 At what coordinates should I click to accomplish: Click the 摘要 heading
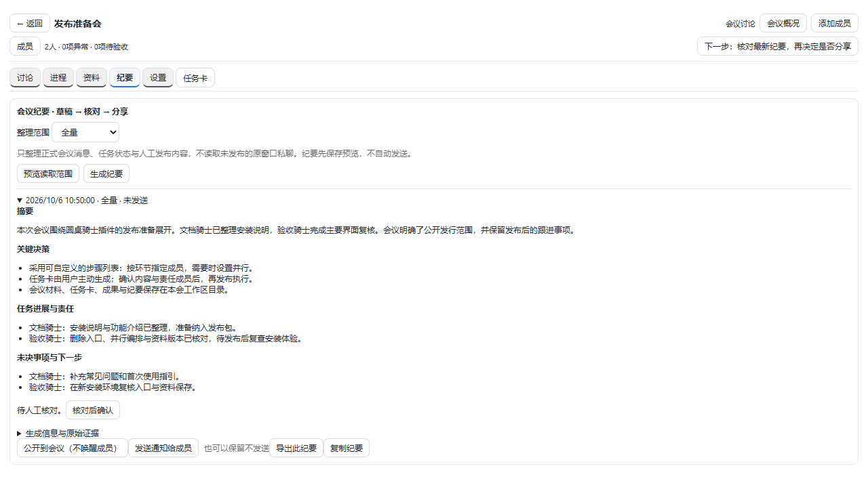click(25, 211)
